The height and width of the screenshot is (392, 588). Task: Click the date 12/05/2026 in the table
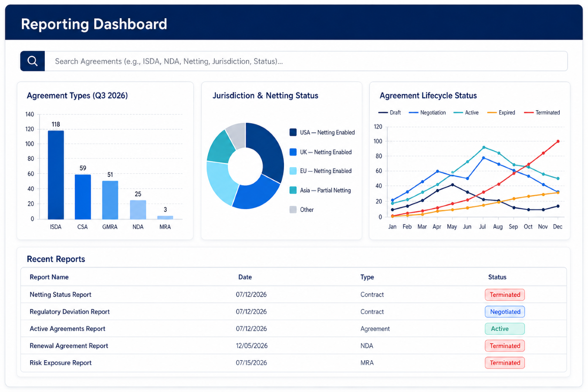pyautogui.click(x=252, y=346)
